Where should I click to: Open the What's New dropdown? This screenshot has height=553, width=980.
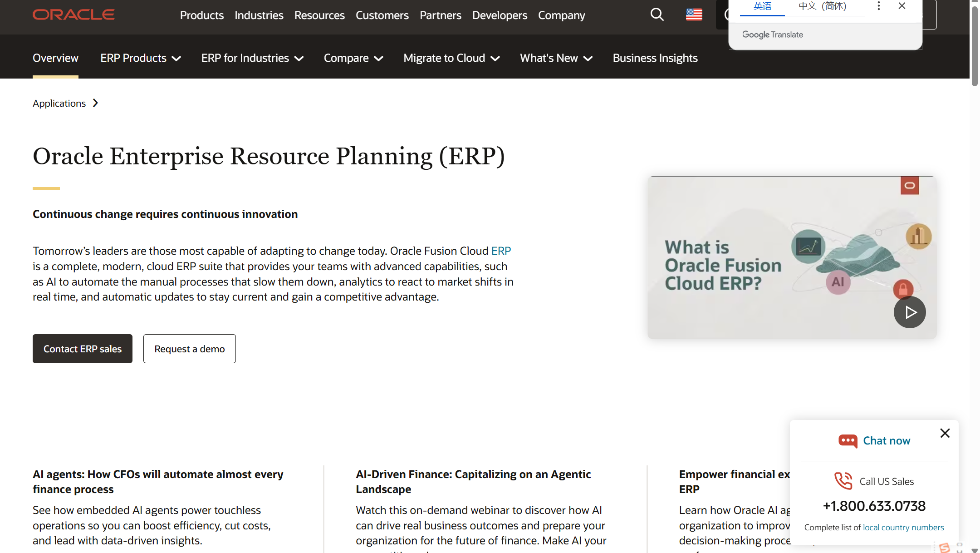pos(556,58)
